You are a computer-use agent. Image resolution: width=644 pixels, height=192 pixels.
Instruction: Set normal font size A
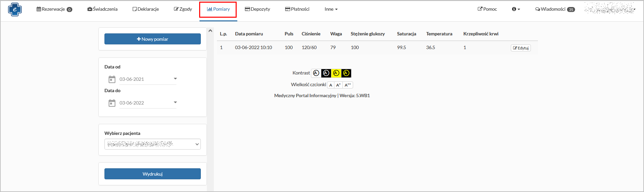click(x=331, y=85)
